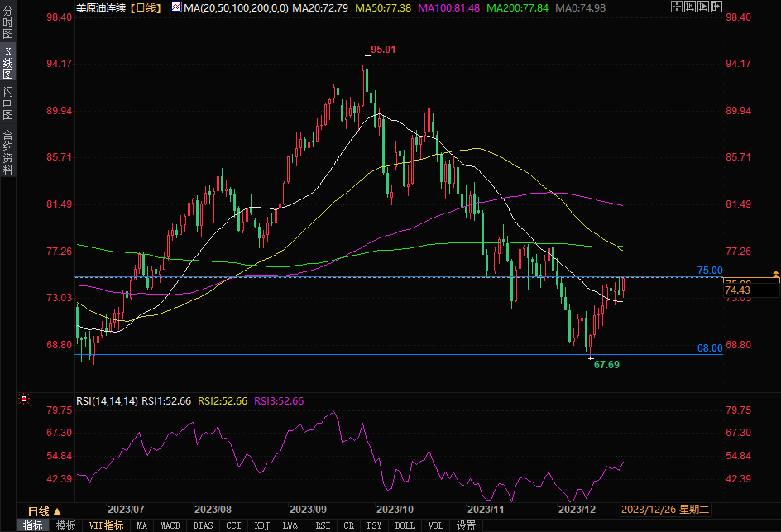The width and height of the screenshot is (781, 532).
Task: Open the 合约资料 sidebar panel
Action: point(7,151)
